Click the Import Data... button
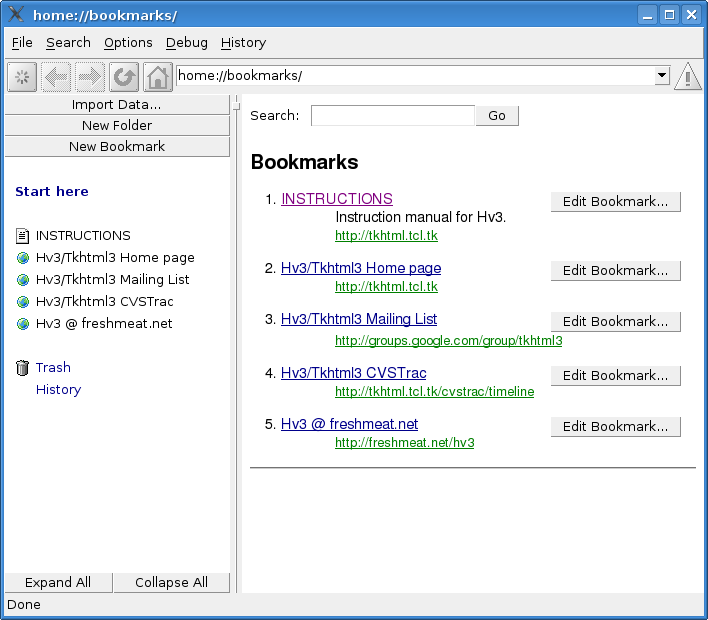The image size is (708, 620). click(117, 104)
